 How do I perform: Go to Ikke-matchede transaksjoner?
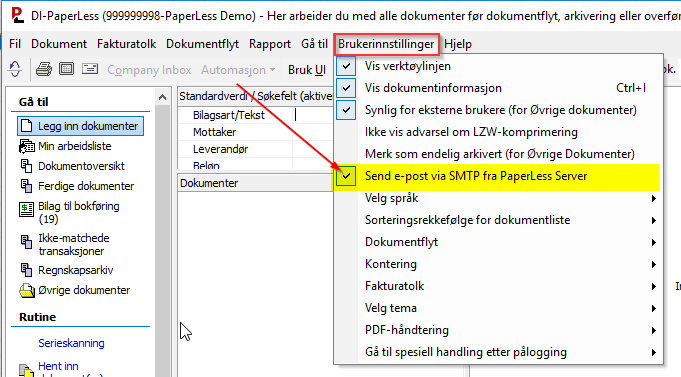coord(74,245)
